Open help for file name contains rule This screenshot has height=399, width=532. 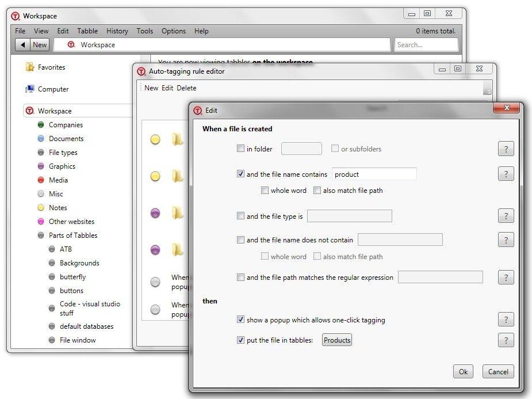coord(506,174)
